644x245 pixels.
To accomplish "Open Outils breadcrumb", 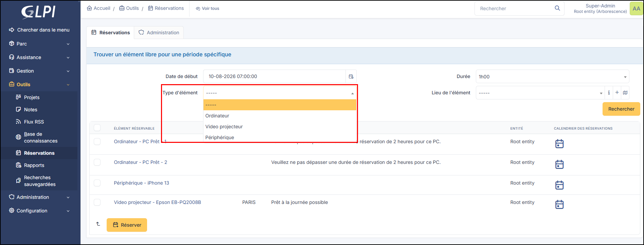I will [129, 8].
